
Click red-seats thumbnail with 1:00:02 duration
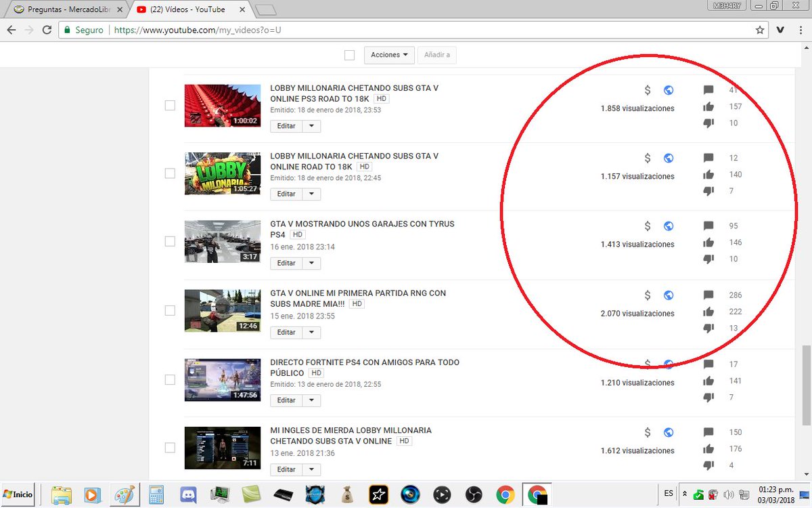(x=223, y=106)
